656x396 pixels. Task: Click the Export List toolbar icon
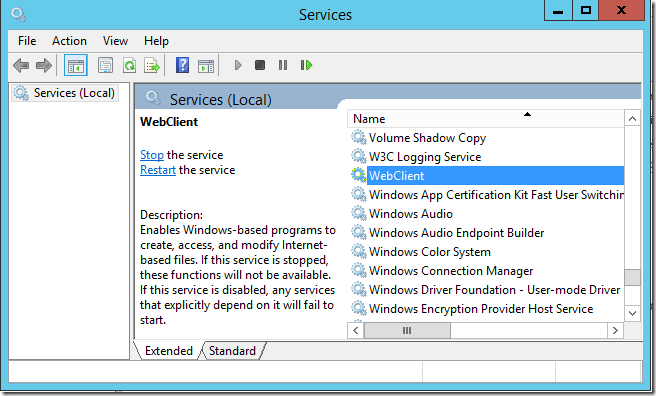coord(152,65)
